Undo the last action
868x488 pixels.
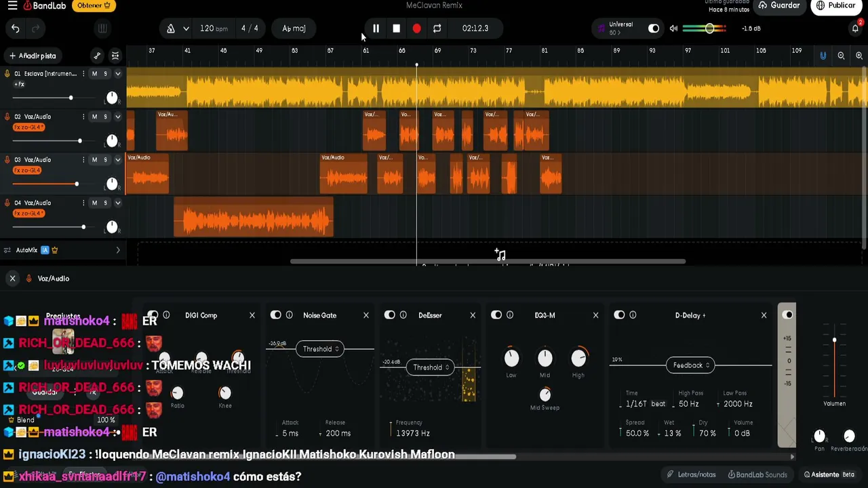[15, 28]
